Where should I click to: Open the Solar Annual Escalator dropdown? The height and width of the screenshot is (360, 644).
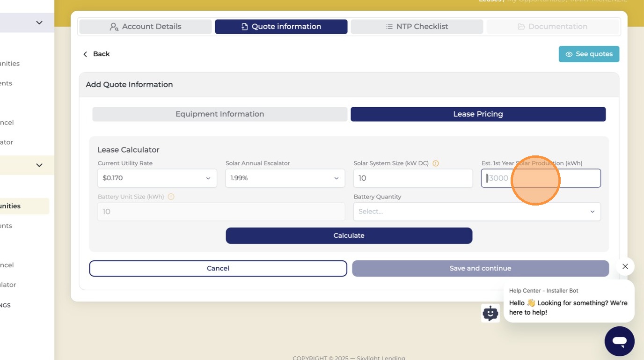tap(285, 178)
